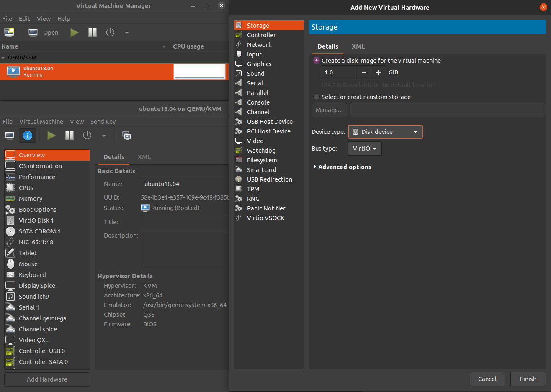Collapse QEMU/KVM connection group
This screenshot has width=551, height=392.
pyautogui.click(x=3, y=58)
